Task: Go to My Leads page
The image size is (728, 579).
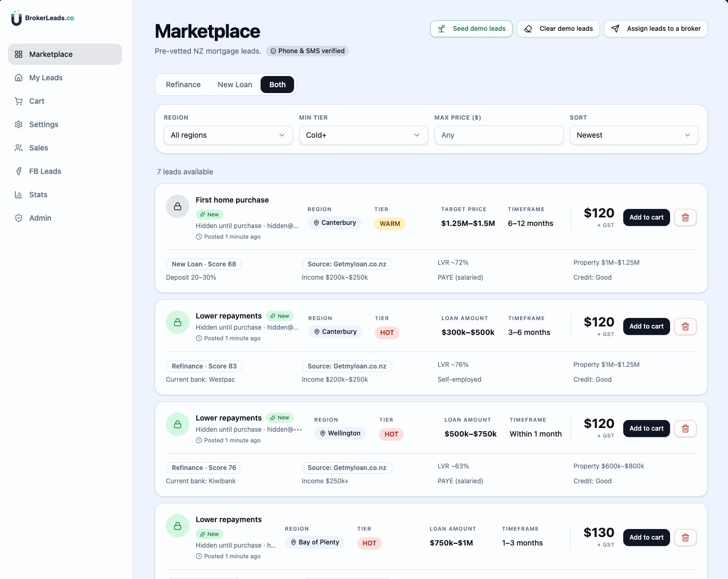Action: pos(65,78)
